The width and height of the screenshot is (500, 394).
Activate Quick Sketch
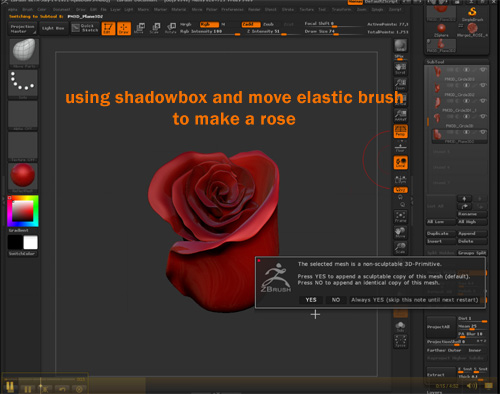click(x=84, y=29)
